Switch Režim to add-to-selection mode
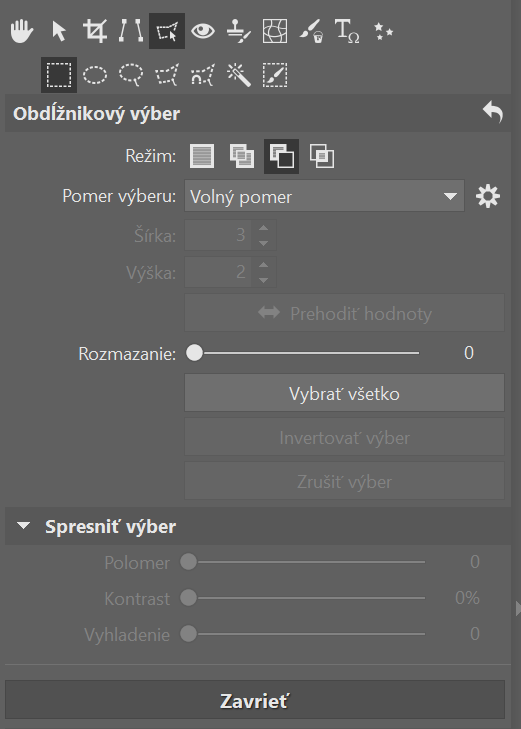This screenshot has width=521, height=729. (242, 156)
